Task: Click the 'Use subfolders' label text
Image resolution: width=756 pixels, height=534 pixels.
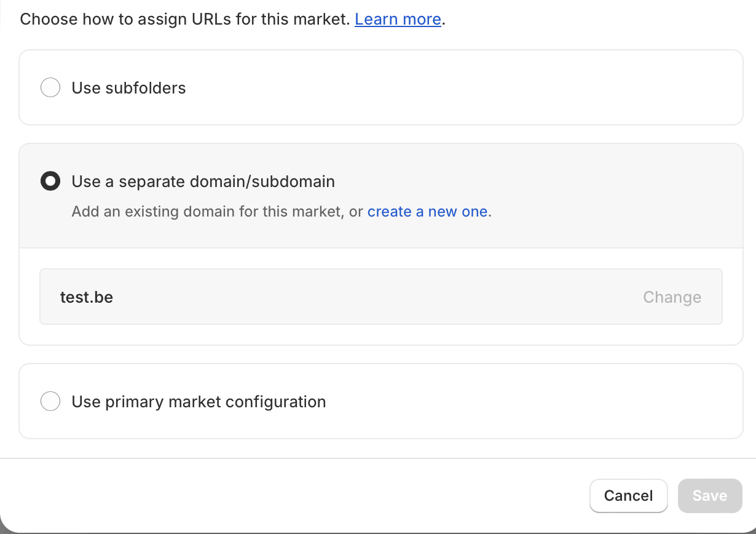Action: (x=128, y=88)
